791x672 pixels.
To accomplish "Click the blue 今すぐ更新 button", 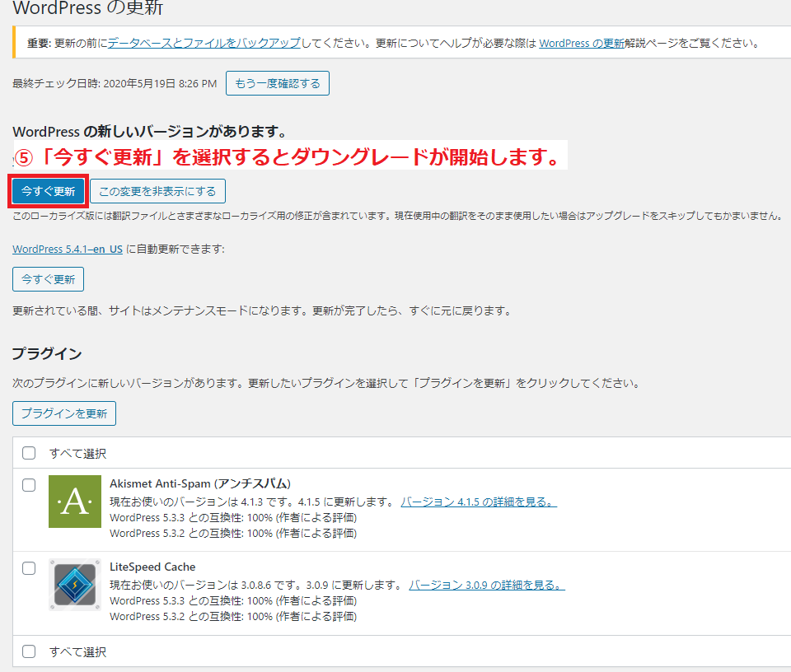I will (48, 191).
